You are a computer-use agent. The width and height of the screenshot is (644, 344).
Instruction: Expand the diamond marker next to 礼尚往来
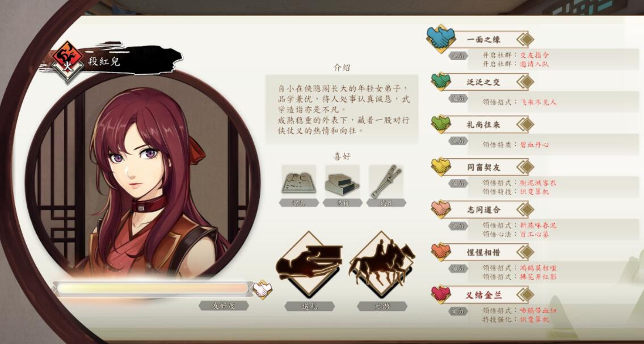[525, 124]
